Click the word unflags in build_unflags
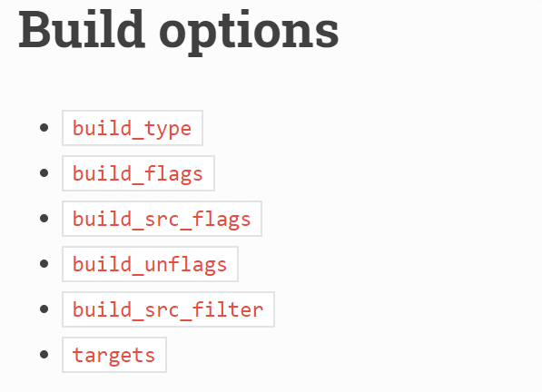This screenshot has height=392, width=542. click(x=185, y=265)
